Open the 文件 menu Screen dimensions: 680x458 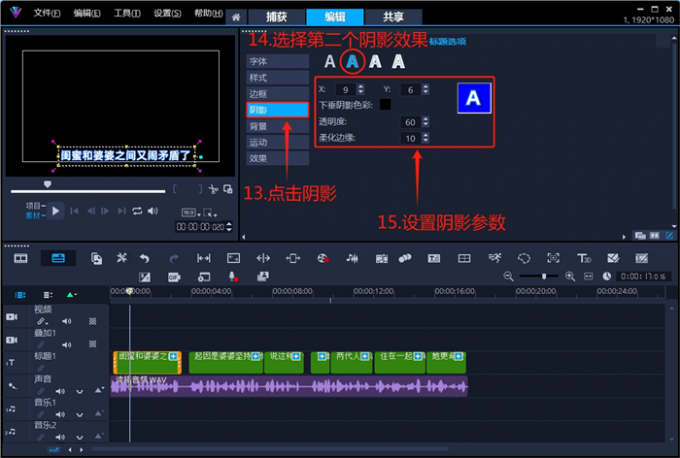coord(46,14)
